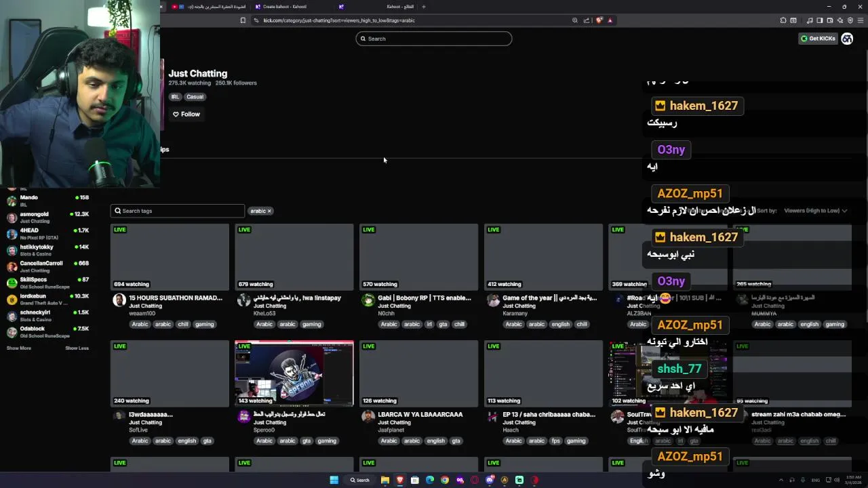Open SkillSpecs channel in sidebar
Viewport: 868px width, 488px height.
(47, 283)
